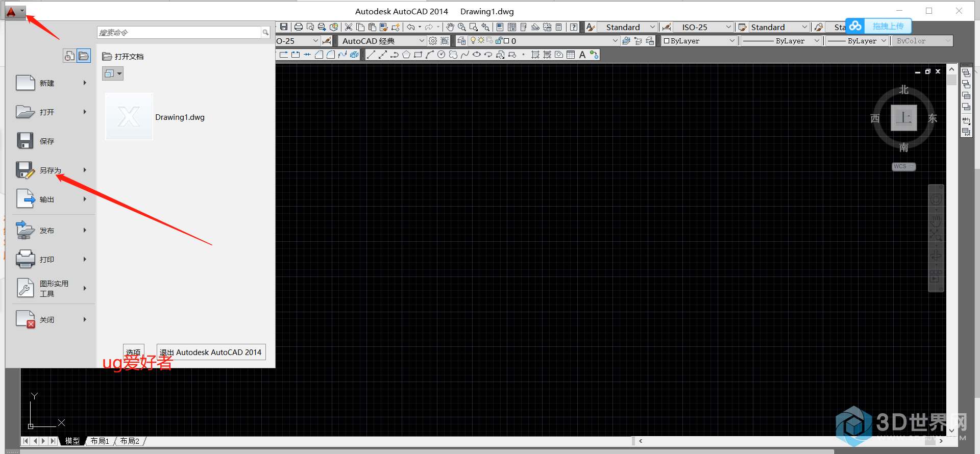Switch to the 模型 model tab

pos(72,441)
